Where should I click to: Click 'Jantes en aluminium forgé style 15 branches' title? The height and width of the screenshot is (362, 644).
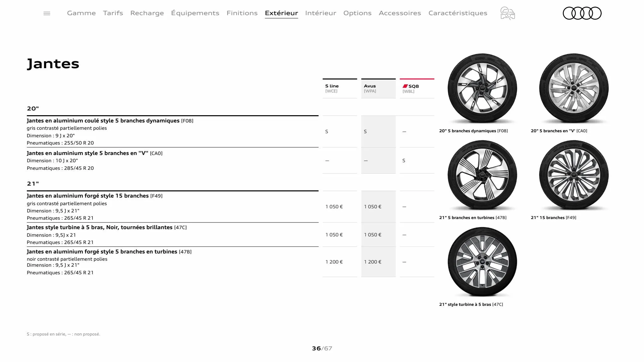[95, 196]
